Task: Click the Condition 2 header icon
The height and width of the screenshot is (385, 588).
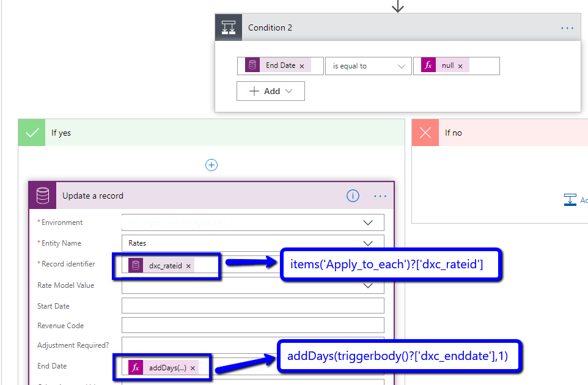Action: (229, 28)
